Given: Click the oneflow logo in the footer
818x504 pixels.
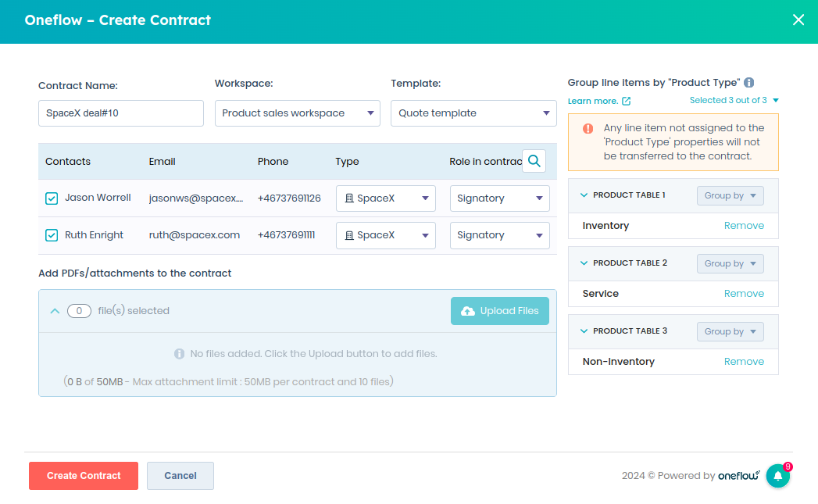Looking at the screenshot, I should (739, 475).
